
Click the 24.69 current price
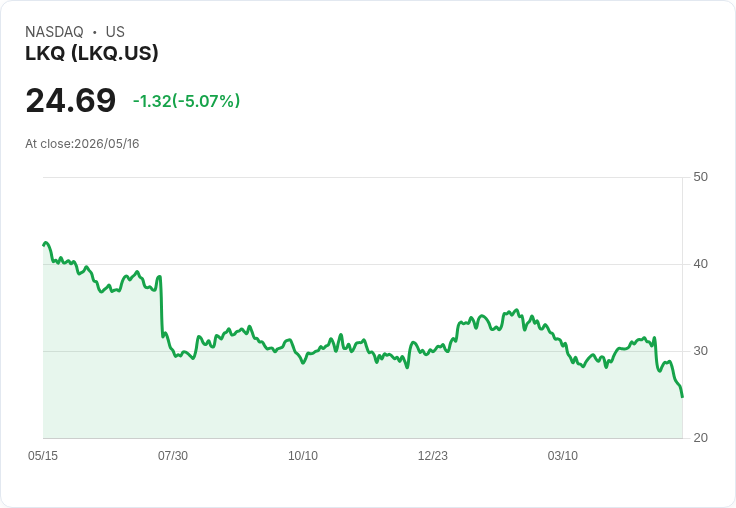pos(70,100)
